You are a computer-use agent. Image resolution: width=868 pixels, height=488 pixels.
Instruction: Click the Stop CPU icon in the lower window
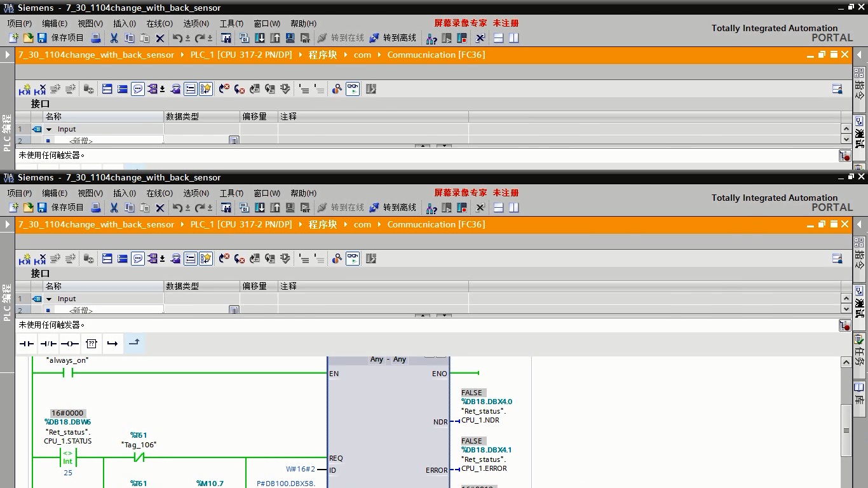coord(462,208)
